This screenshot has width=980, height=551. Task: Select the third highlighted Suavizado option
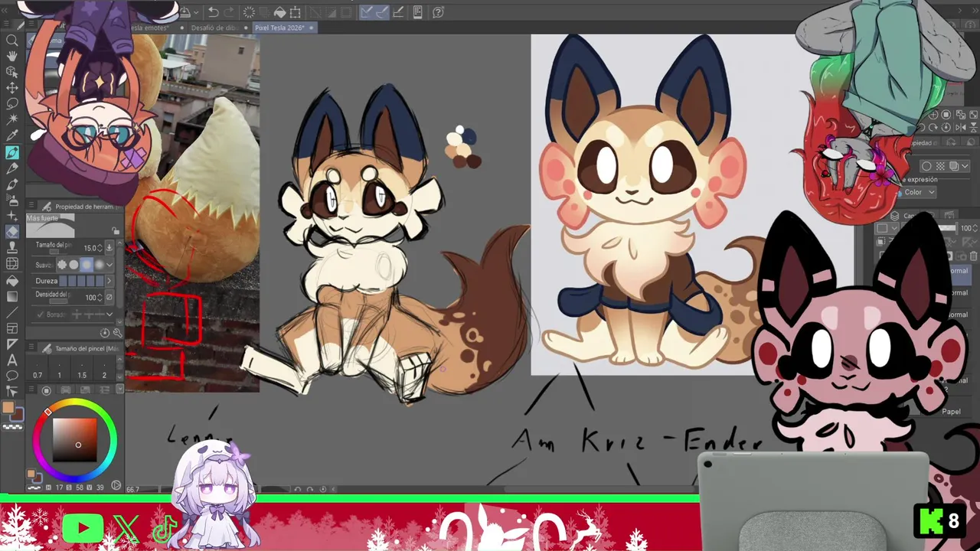click(x=87, y=265)
